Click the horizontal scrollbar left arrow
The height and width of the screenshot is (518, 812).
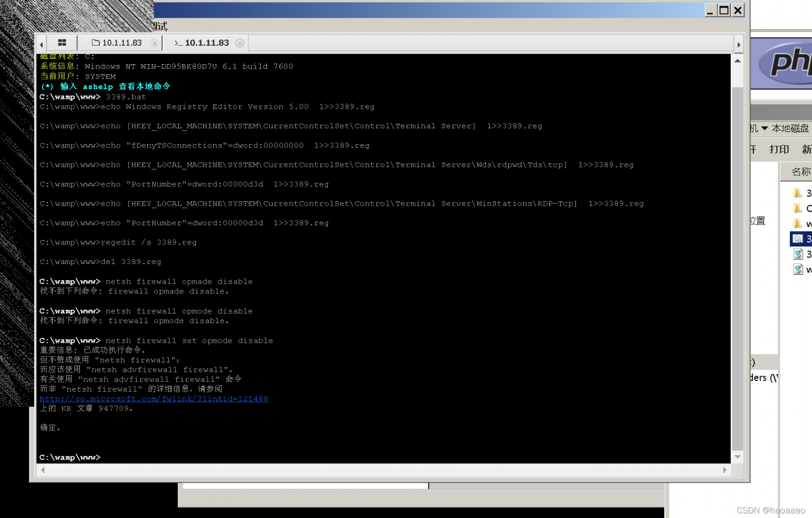point(44,470)
